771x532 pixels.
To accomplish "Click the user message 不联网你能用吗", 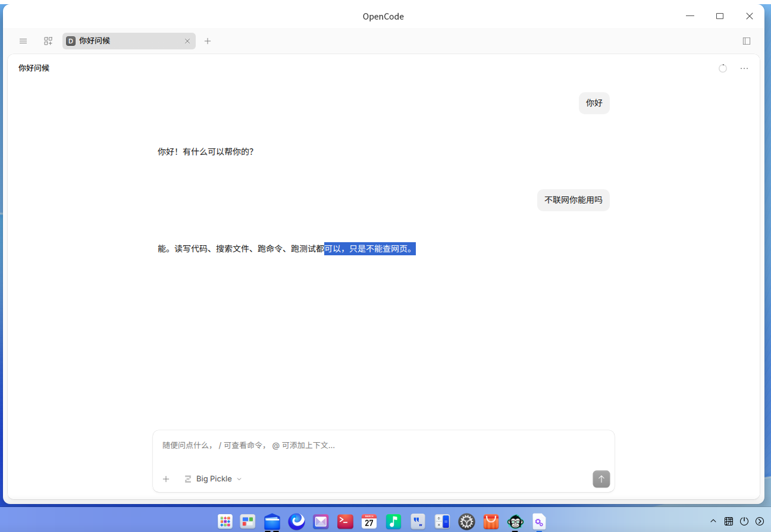I will pos(573,200).
